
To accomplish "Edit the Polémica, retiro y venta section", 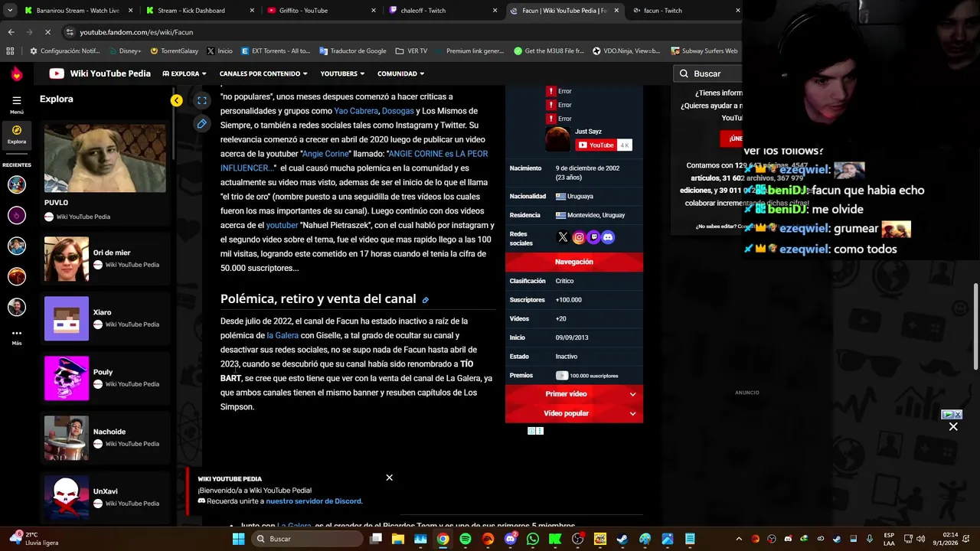I will pos(426,300).
